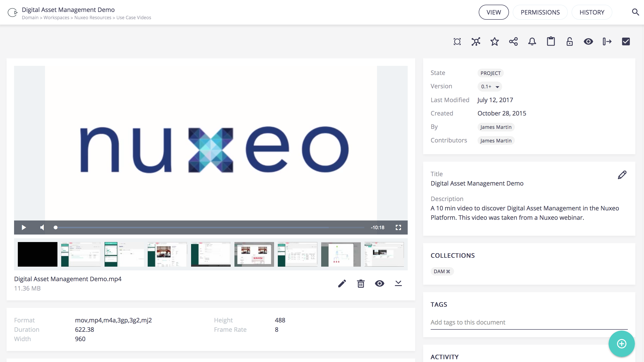The width and height of the screenshot is (644, 362).
Task: Preview the mp4 file with eye icon
Action: (380, 283)
